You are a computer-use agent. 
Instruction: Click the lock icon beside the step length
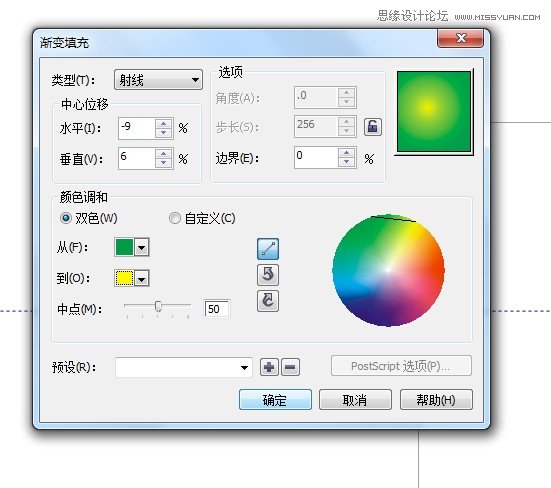(372, 126)
